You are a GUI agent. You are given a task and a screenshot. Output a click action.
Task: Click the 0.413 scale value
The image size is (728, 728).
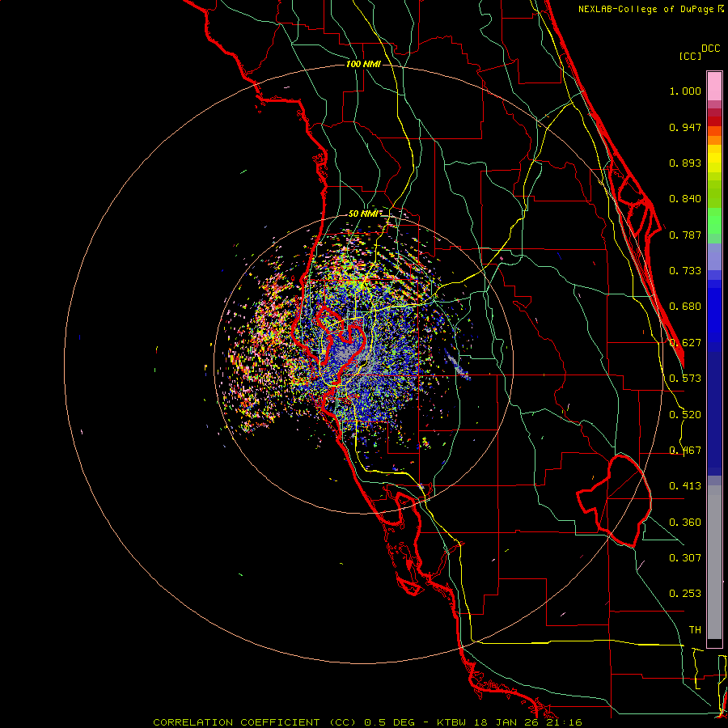tap(685, 486)
